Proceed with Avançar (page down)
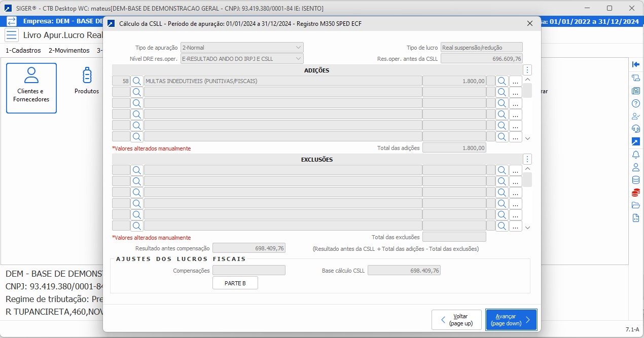 pyautogui.click(x=511, y=320)
